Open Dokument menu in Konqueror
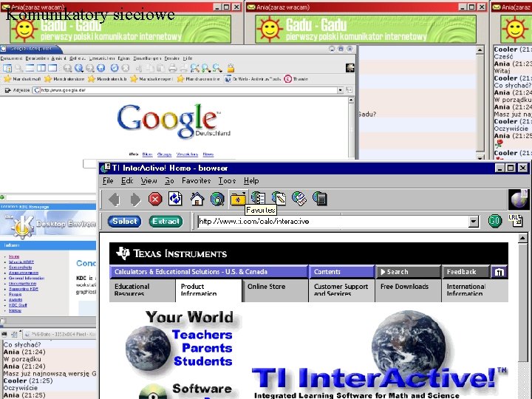 (11, 58)
